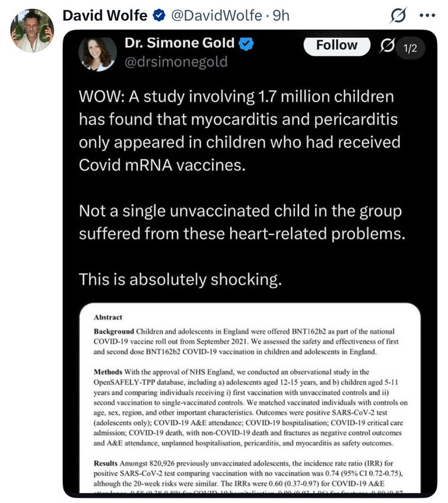Screen dimensions: 448x503
Task: Click the Grok icon beside the 9h timestamp
Action: click(398, 16)
